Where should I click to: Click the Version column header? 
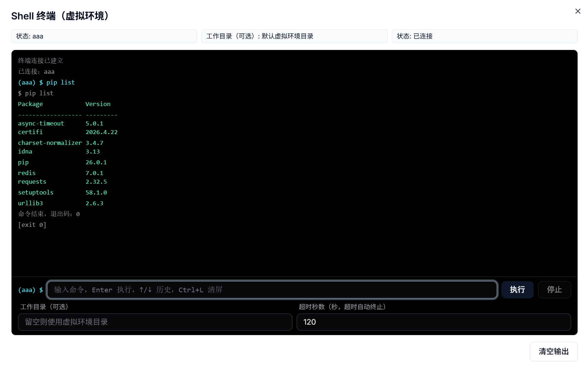click(98, 104)
